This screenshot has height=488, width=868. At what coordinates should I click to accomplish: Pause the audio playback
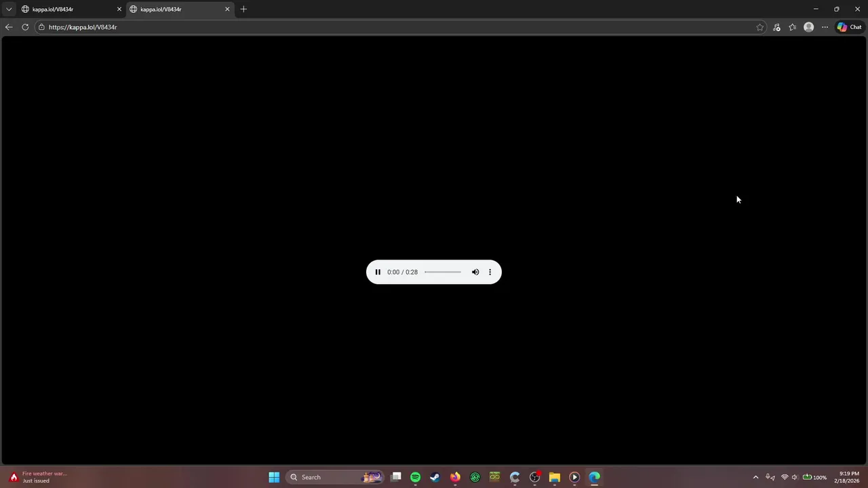pyautogui.click(x=378, y=272)
